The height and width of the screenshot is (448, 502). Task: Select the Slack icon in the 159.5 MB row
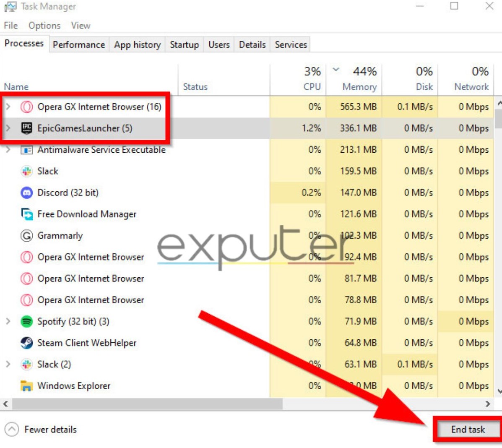point(26,171)
